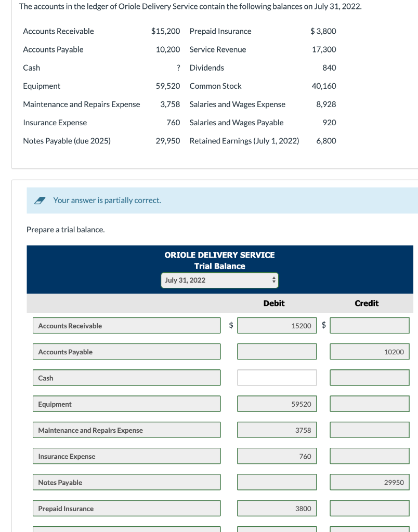
Task: Select the Prepaid Insurance debit amount 3800
Action: pos(277,508)
